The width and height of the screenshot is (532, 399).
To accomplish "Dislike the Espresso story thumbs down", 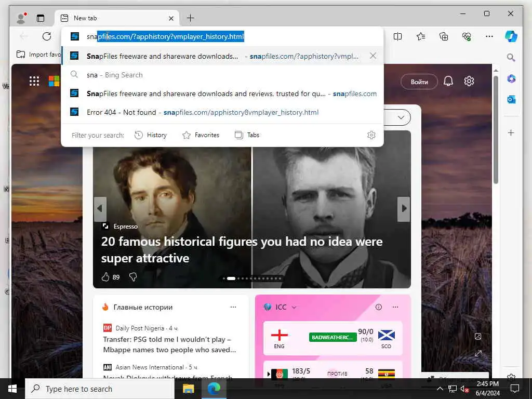I will point(133,277).
